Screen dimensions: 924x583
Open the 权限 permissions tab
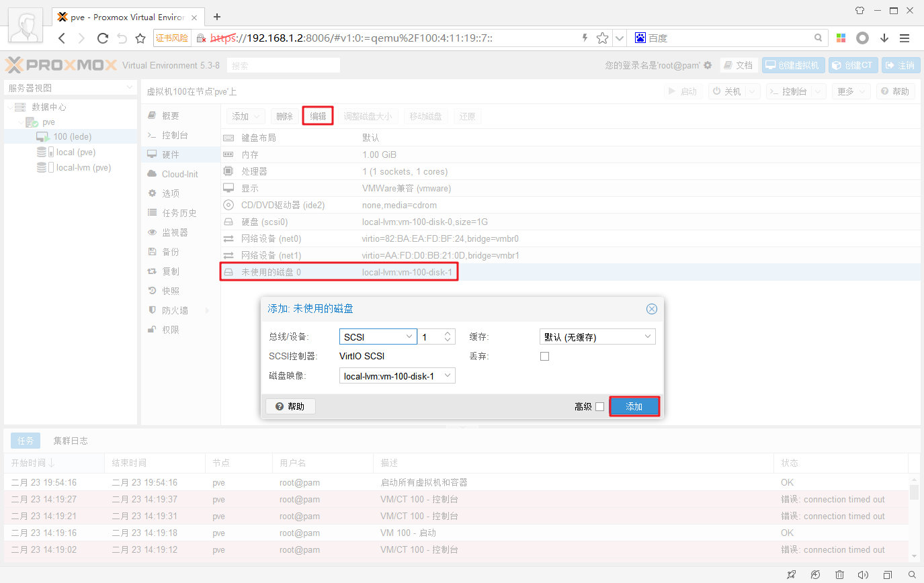pyautogui.click(x=171, y=330)
